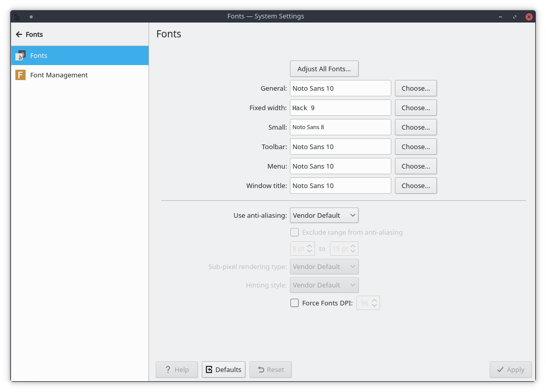Click inside the Window title font field

point(340,185)
